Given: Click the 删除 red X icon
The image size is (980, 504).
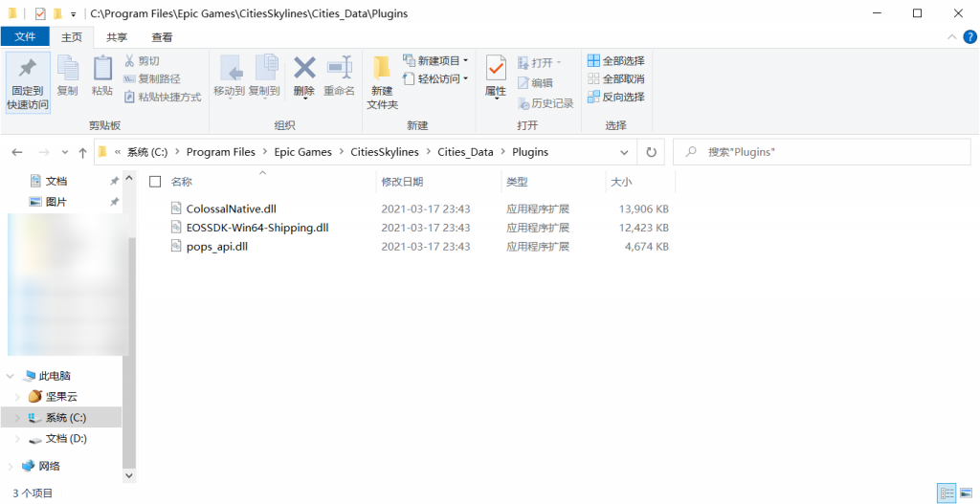Looking at the screenshot, I should click(x=304, y=68).
